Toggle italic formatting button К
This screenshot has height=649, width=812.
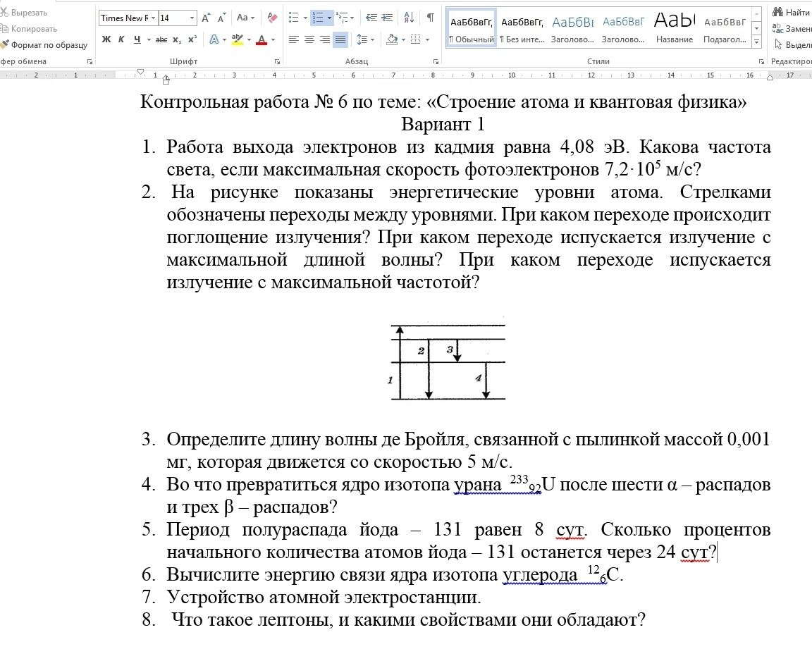pos(121,39)
